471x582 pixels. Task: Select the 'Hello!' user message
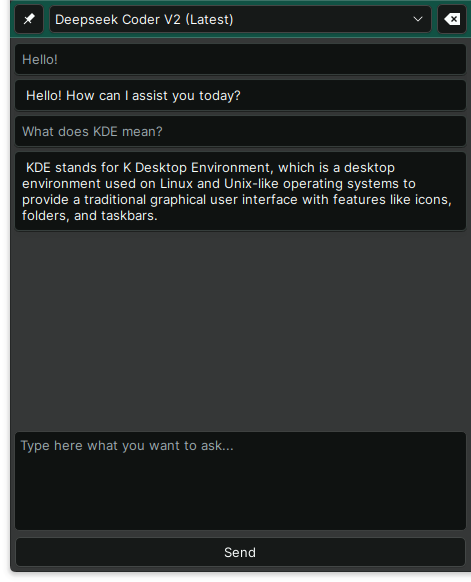click(240, 59)
